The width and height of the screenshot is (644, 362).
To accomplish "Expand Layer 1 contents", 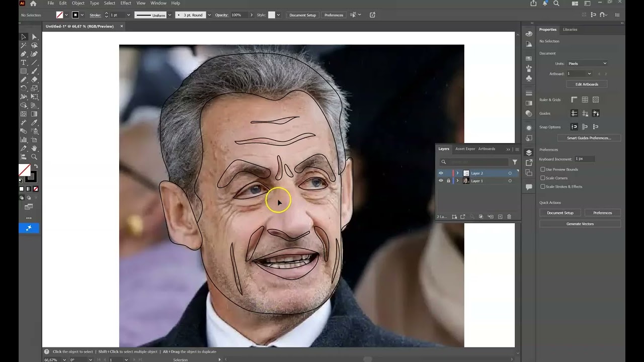I will pos(457,180).
